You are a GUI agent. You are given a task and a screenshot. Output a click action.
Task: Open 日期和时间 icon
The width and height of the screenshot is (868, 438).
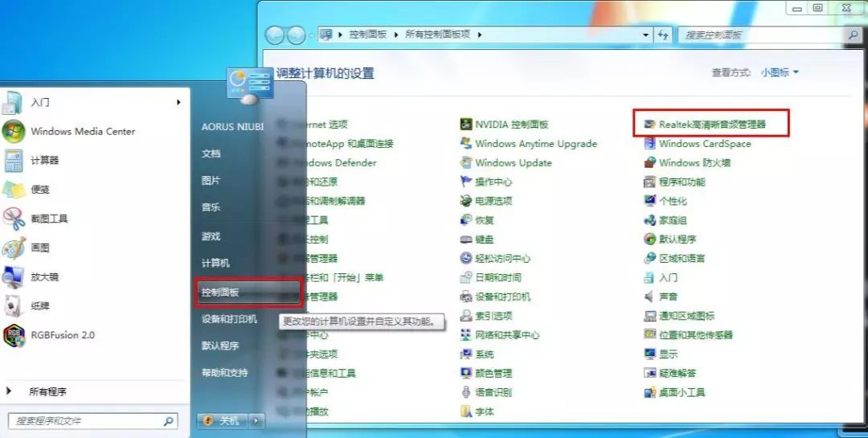tap(465, 277)
